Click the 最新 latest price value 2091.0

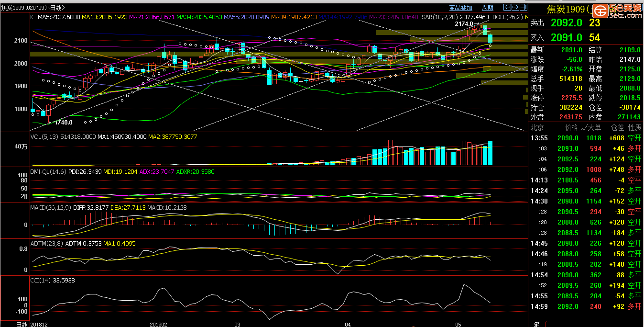571,50
